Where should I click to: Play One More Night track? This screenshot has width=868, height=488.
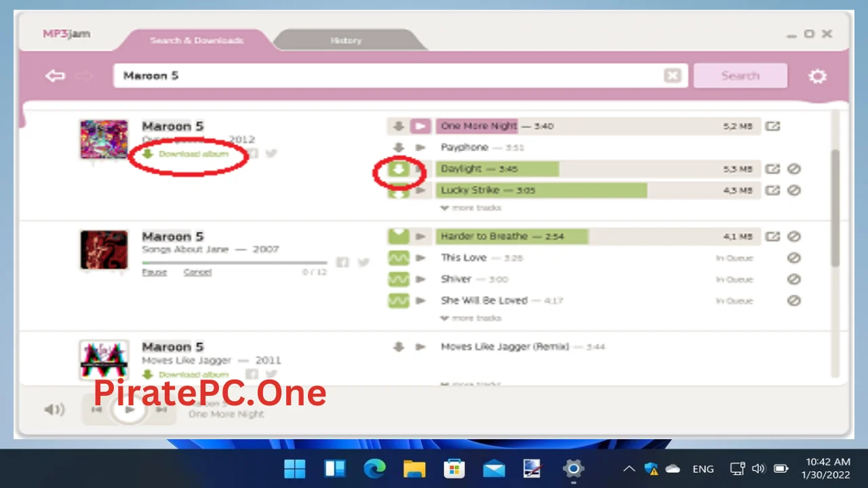(x=420, y=126)
